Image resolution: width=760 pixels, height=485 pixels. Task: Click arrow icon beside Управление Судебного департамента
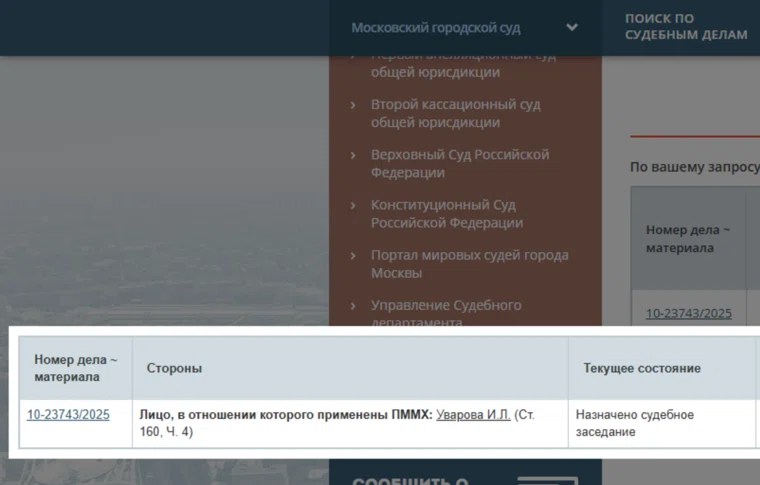[x=353, y=305]
